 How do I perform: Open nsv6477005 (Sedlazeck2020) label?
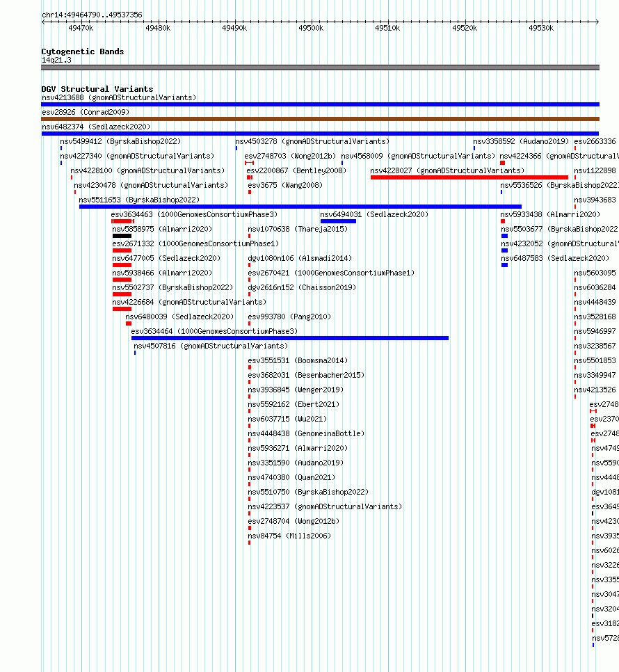[166, 258]
